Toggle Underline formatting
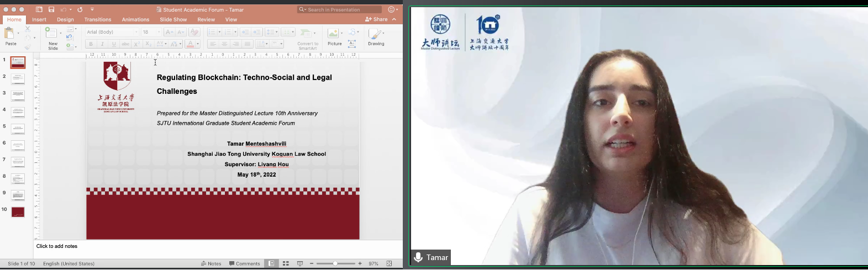868x270 pixels. pos(114,44)
